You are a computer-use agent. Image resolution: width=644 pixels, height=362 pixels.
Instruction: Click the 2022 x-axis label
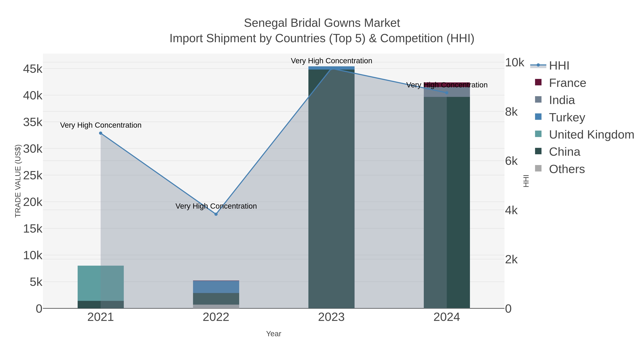[216, 317]
